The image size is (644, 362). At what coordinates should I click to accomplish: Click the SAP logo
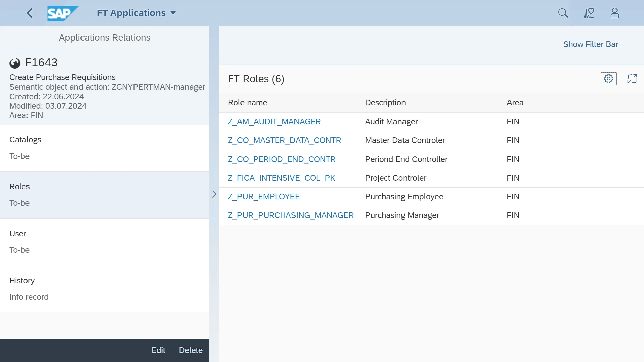(x=62, y=13)
